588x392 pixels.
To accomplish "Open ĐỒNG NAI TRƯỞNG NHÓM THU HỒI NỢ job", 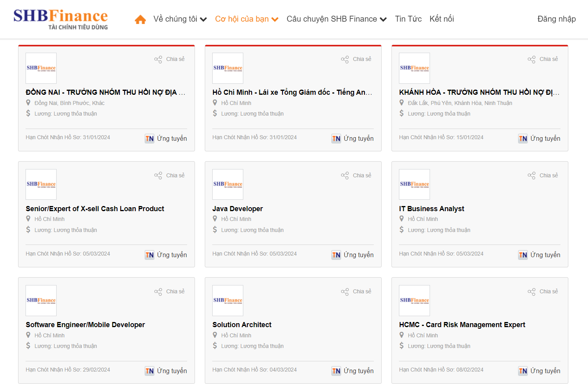I will 105,92.
